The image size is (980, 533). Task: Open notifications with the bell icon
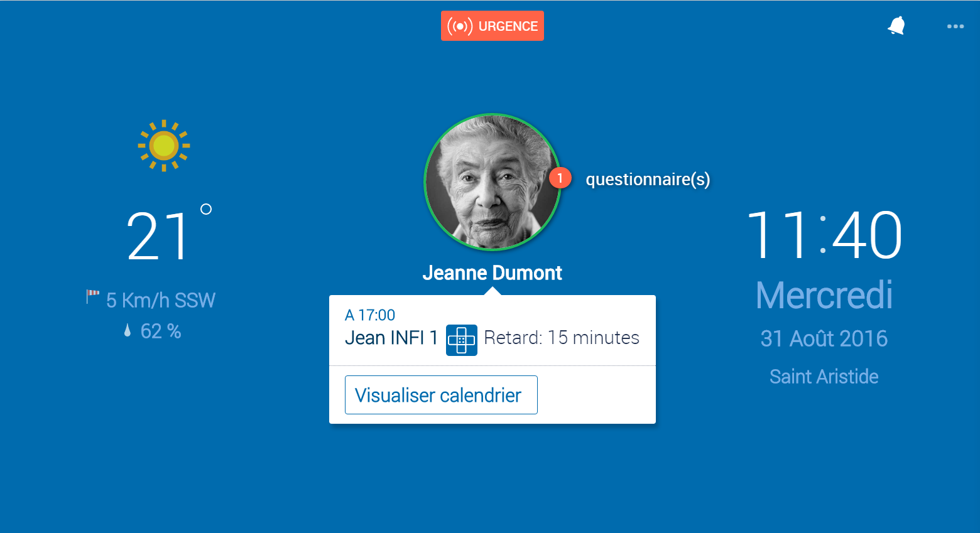[896, 26]
